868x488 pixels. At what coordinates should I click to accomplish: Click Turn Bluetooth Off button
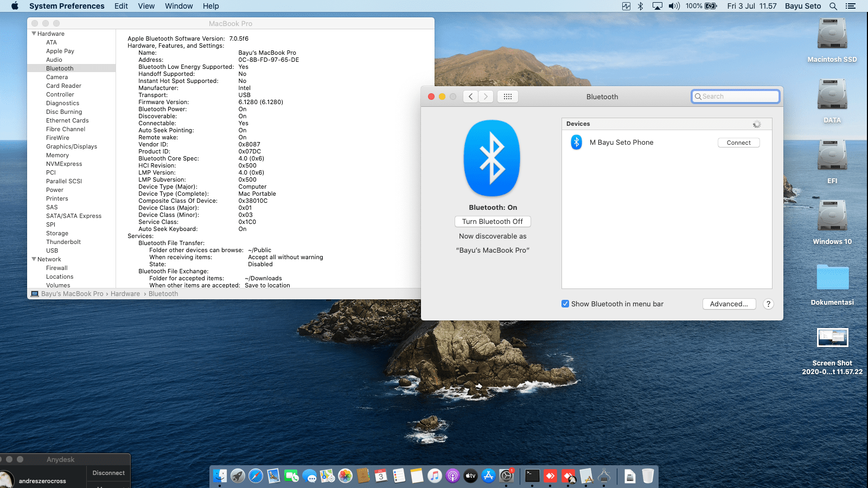[x=493, y=222]
